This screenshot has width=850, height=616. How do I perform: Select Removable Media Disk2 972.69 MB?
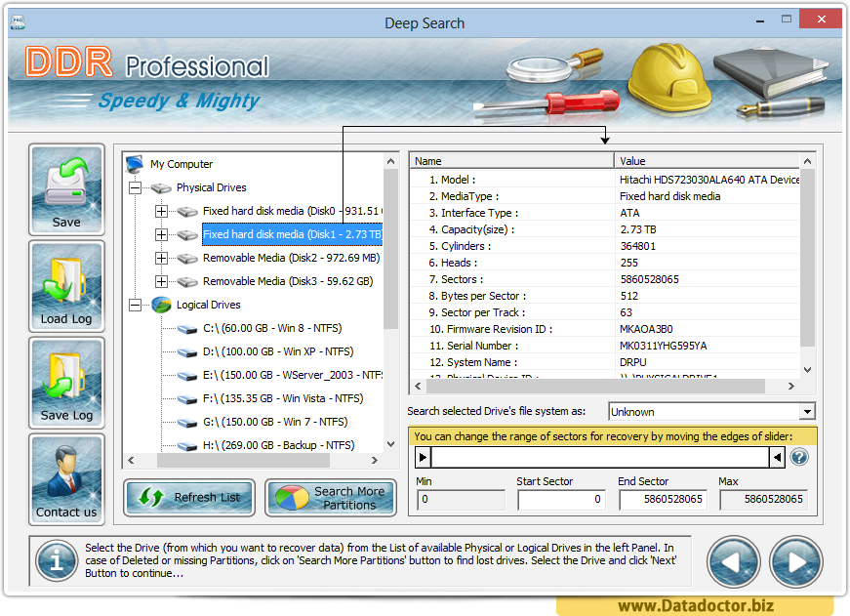pyautogui.click(x=291, y=258)
